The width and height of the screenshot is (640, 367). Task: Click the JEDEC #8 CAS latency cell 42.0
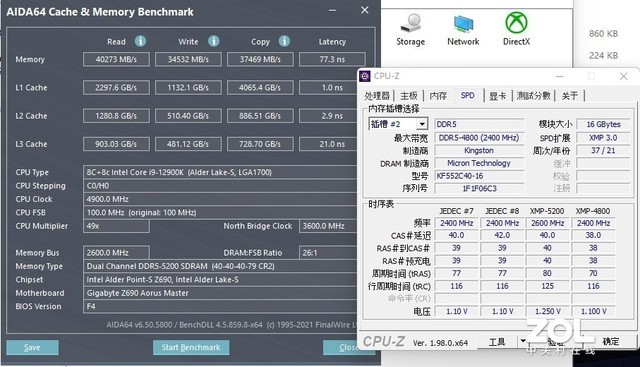[502, 236]
